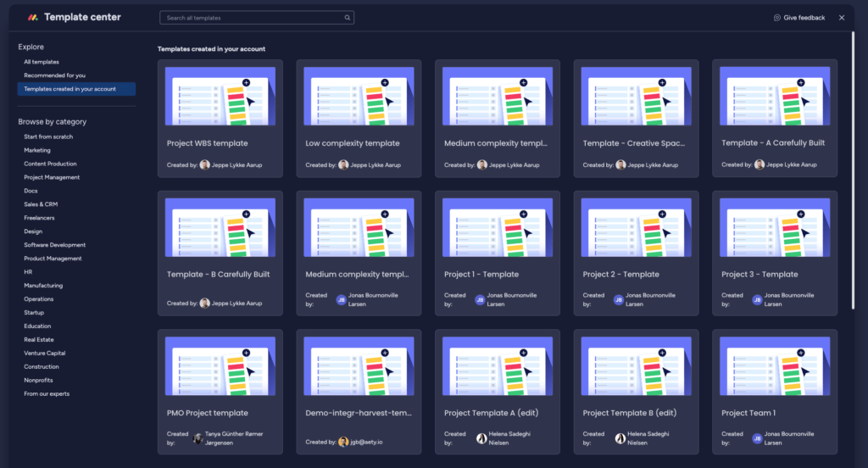Open Project Team 1 thumbnail

pos(775,366)
